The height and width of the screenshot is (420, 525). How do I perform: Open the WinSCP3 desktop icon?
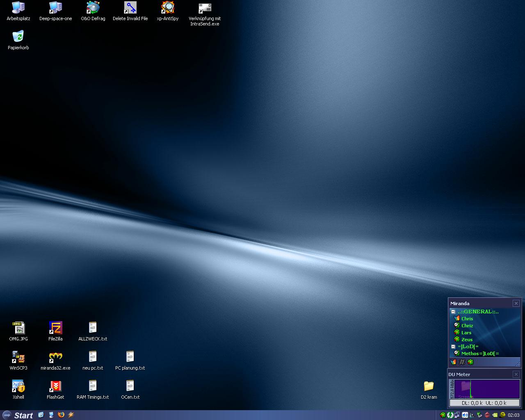coord(18,357)
